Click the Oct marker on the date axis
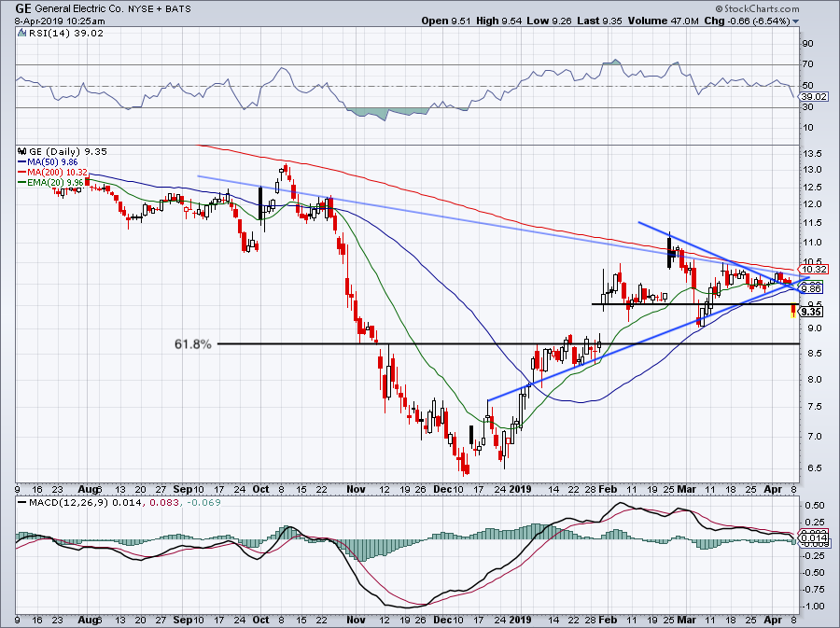This screenshot has width=840, height=628. [x=260, y=489]
